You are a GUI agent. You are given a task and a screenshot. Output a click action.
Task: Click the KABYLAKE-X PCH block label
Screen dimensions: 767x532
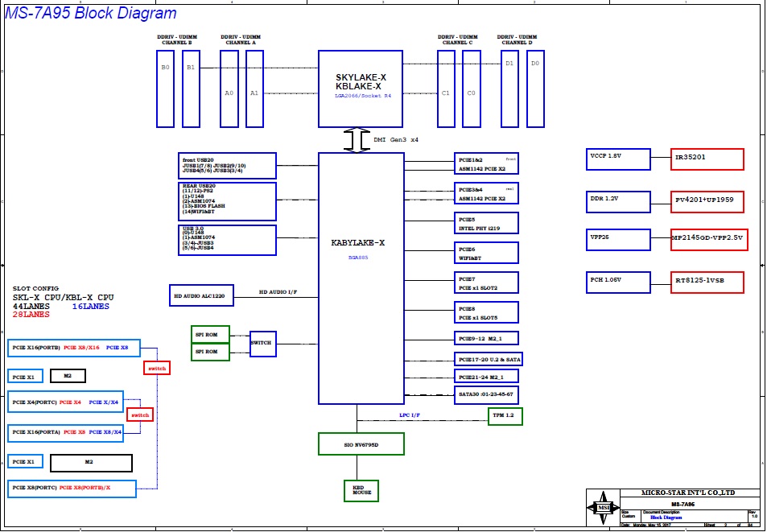point(357,242)
